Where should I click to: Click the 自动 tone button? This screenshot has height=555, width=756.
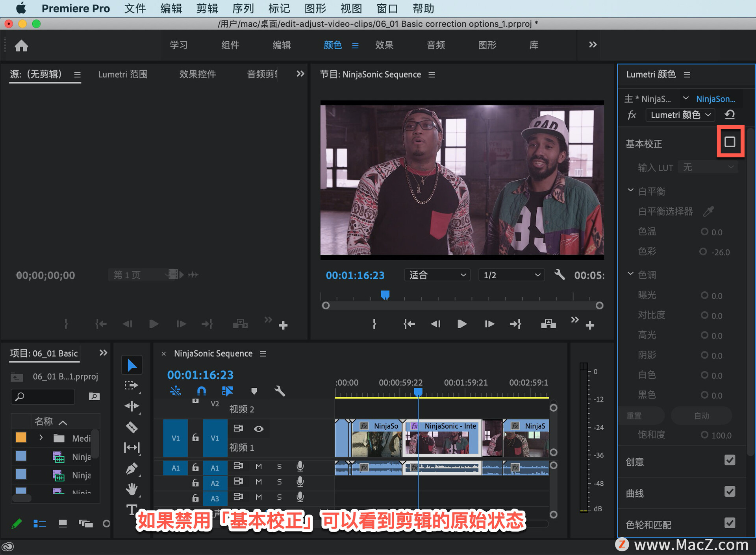pyautogui.click(x=702, y=415)
